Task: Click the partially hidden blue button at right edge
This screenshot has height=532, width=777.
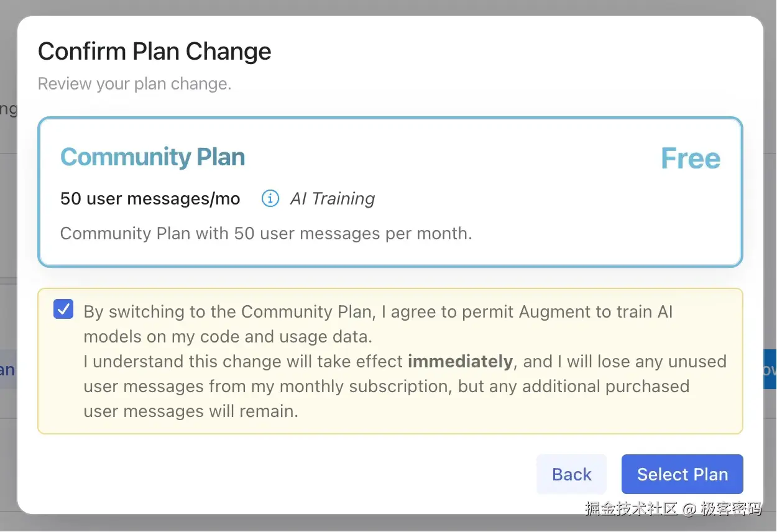Action: pos(770,370)
